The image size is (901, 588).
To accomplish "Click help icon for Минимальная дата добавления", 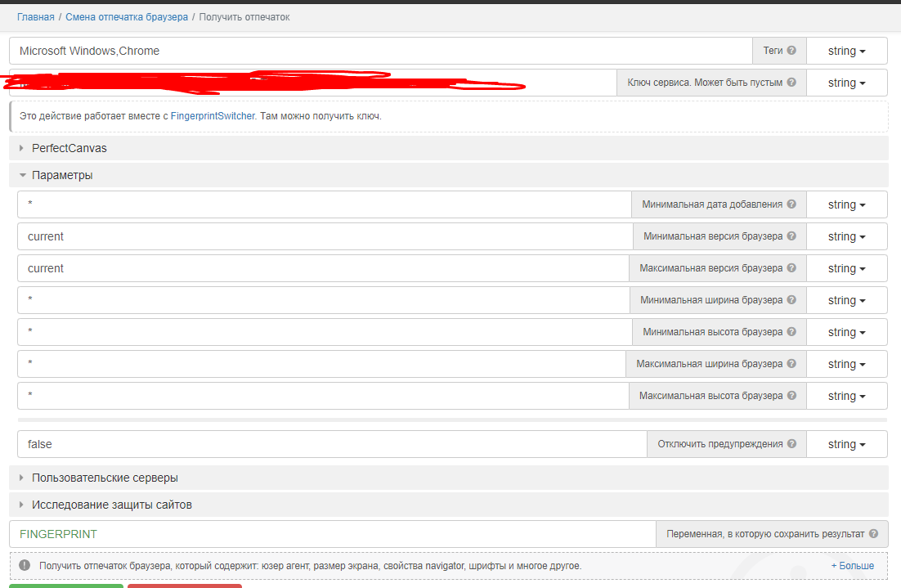I will click(x=791, y=204).
